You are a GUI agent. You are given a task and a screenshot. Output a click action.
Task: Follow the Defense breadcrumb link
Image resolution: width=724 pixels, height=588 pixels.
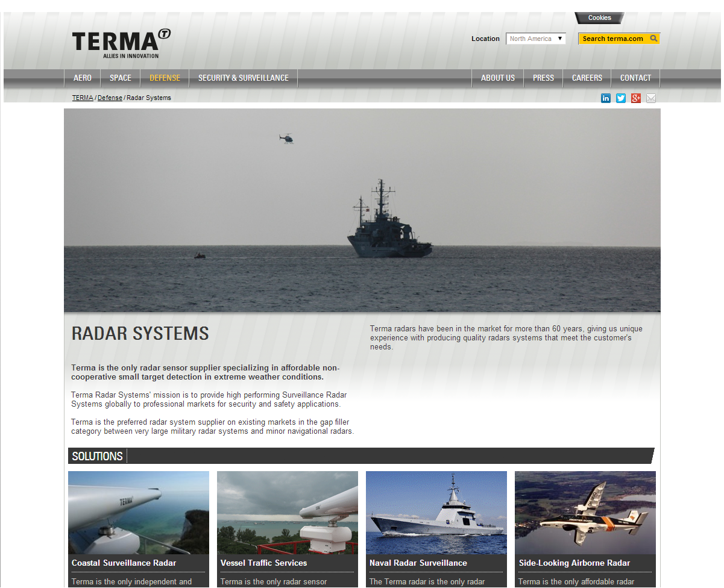109,97
